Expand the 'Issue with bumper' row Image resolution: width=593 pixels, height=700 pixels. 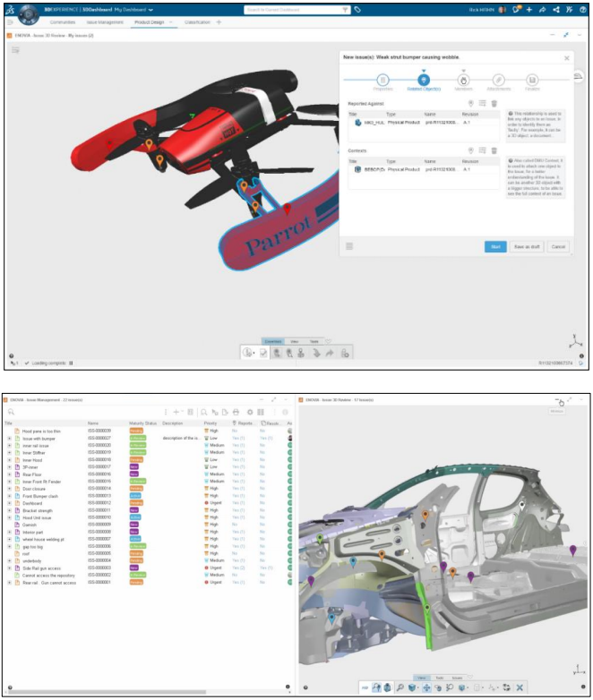9,439
